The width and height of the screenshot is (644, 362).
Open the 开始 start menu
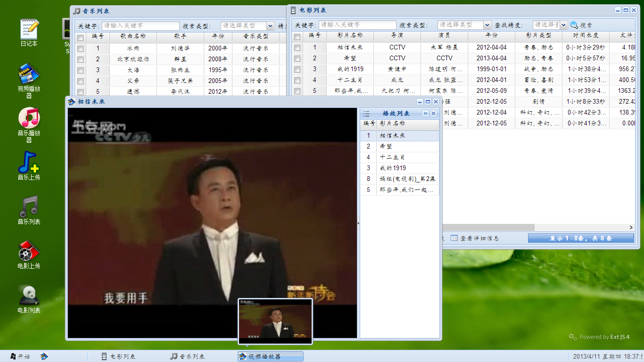[20, 356]
